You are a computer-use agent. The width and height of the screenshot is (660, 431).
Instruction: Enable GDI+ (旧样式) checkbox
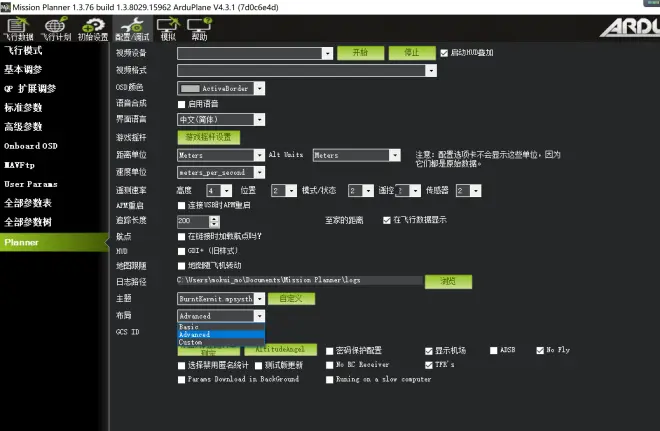tap(181, 251)
